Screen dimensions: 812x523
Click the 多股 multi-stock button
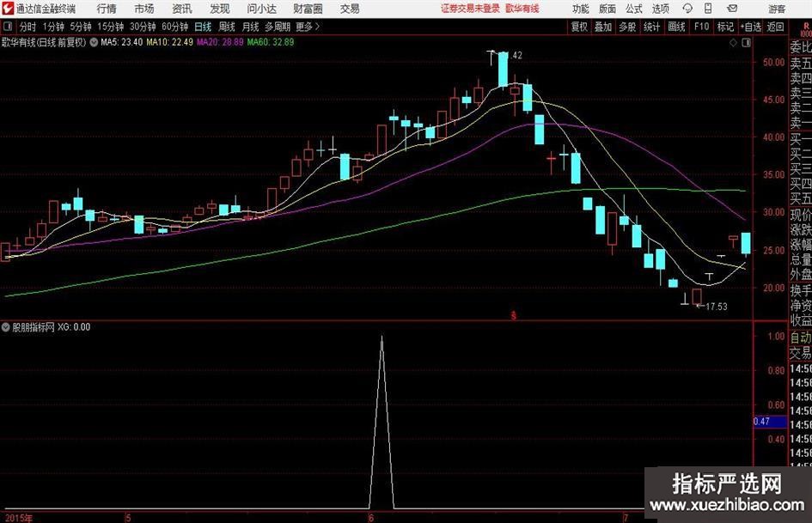(x=627, y=27)
